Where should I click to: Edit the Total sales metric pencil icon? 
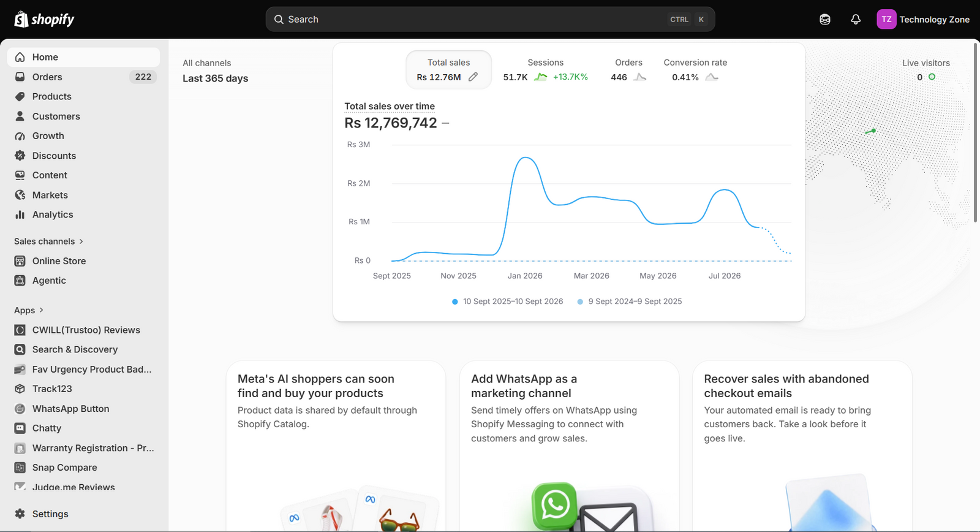tap(473, 77)
